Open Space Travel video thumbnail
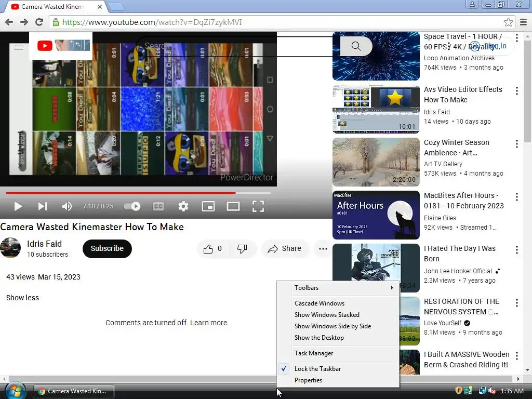This screenshot has width=532, height=399. tap(376, 56)
